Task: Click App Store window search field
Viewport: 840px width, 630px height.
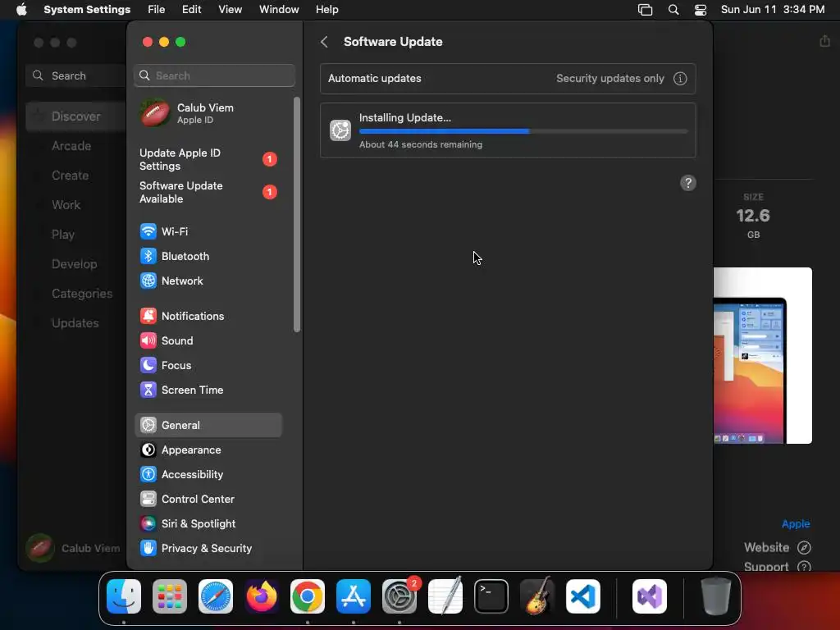Action: coord(76,75)
